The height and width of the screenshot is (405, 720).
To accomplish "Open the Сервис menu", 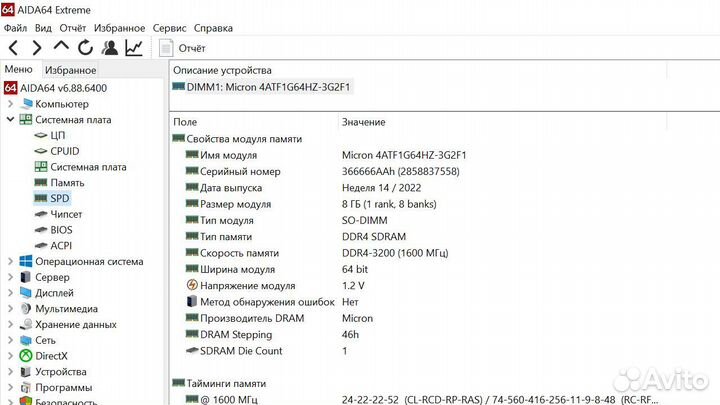I will [170, 28].
